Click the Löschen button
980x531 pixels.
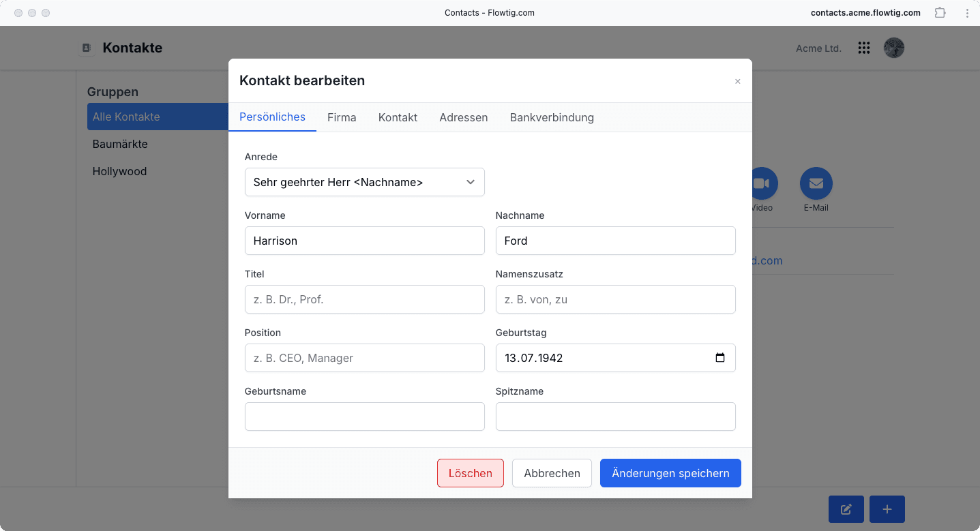pyautogui.click(x=471, y=473)
